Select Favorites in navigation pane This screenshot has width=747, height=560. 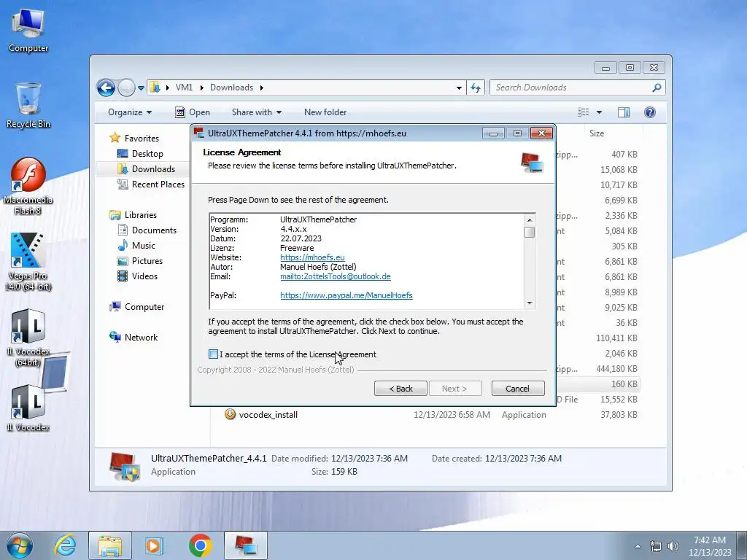pos(142,138)
